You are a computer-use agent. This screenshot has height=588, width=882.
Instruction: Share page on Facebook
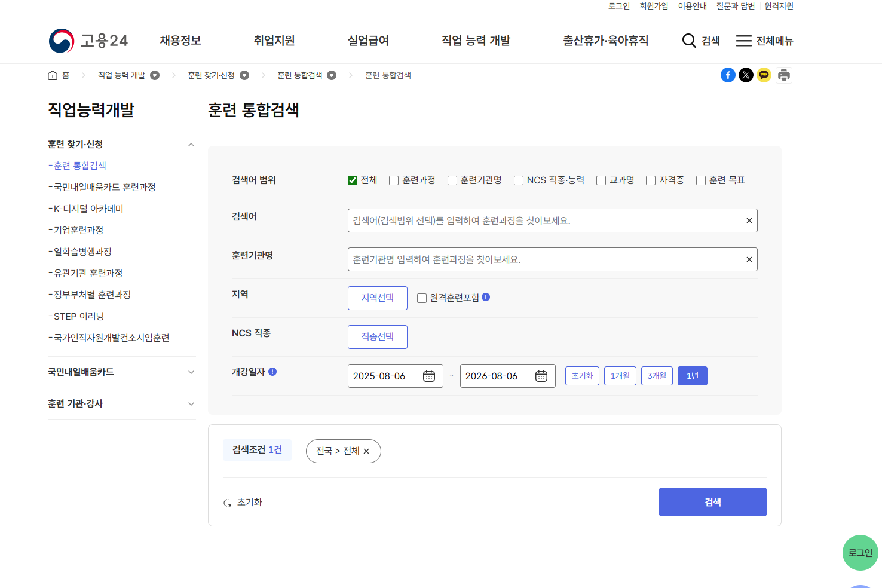[728, 75]
